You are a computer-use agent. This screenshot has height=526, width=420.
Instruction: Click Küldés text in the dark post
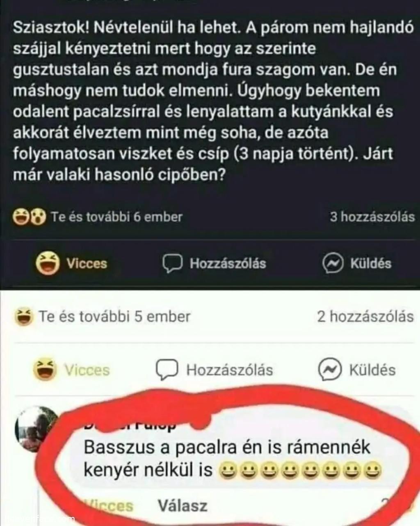click(x=371, y=264)
